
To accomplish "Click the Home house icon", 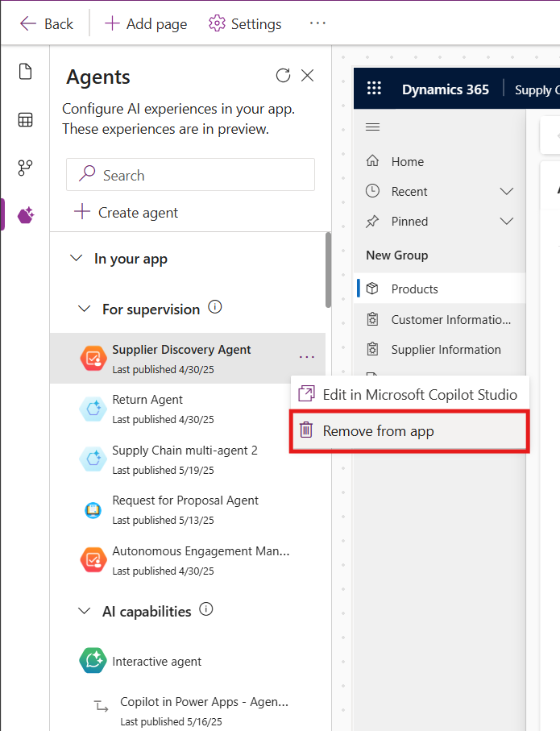I will tap(372, 160).
